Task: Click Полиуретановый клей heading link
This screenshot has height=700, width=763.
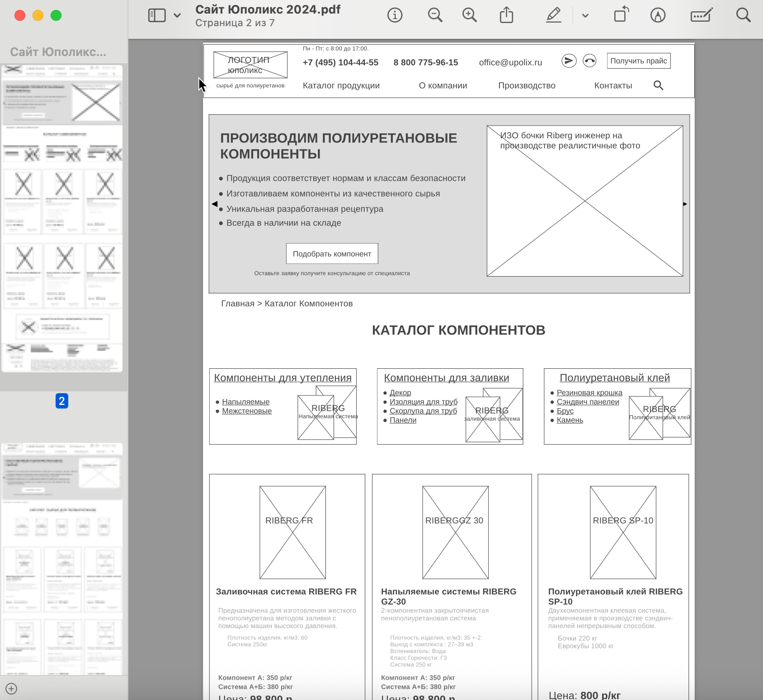Action: coord(615,378)
